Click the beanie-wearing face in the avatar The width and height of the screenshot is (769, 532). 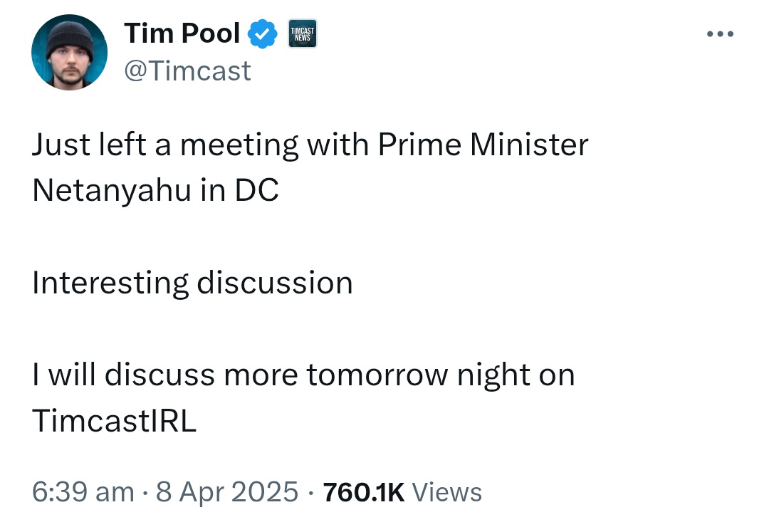pos(70,56)
